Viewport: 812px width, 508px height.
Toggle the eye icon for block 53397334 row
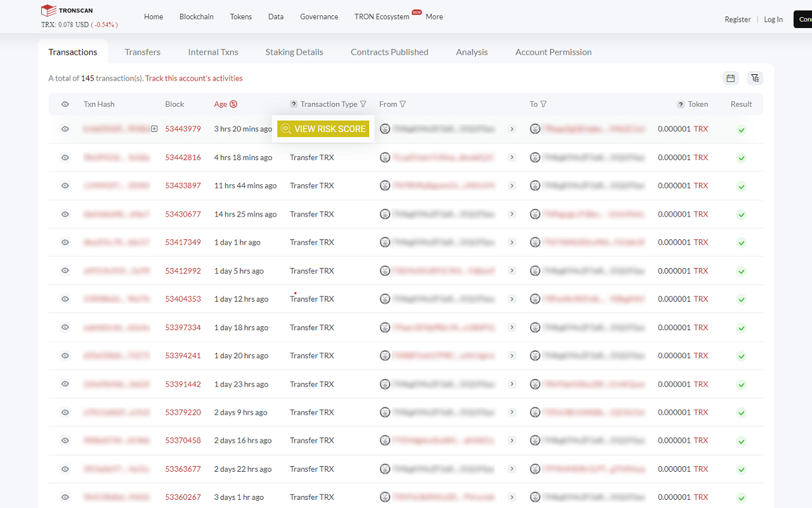click(65, 328)
